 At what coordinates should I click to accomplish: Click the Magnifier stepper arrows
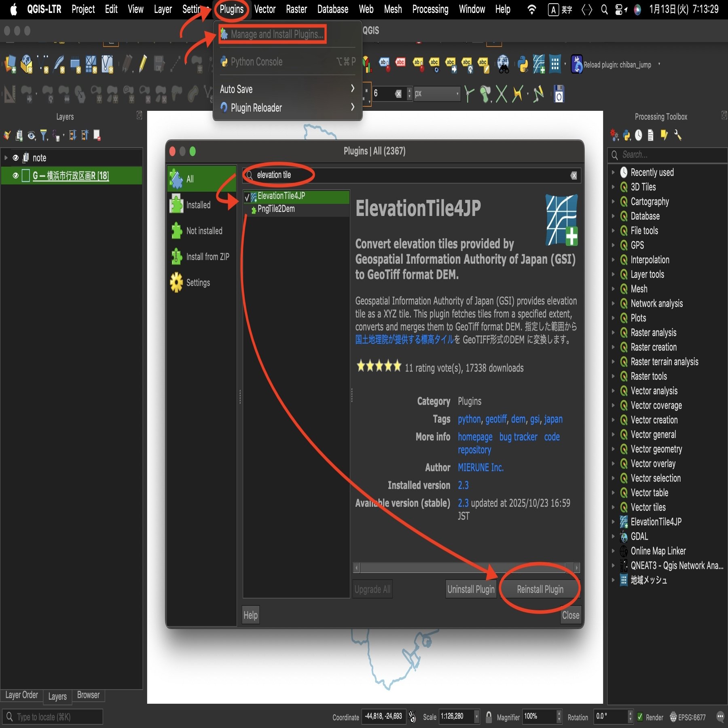point(559,717)
